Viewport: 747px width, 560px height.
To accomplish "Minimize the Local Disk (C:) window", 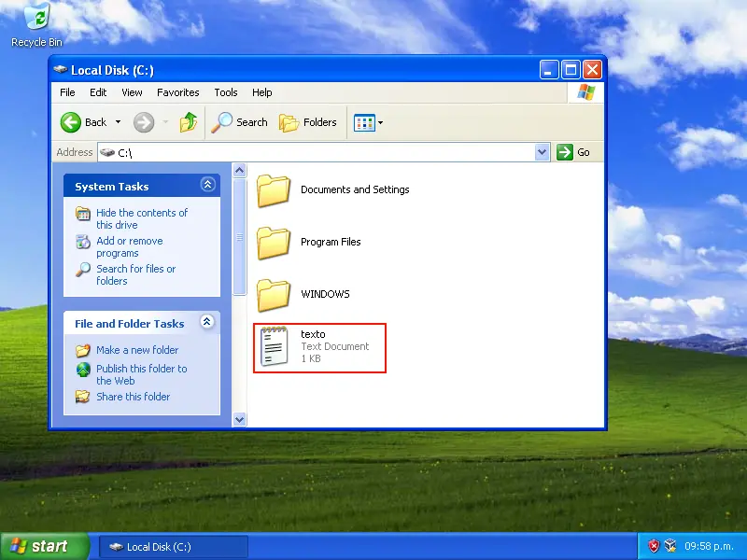I will (x=549, y=70).
